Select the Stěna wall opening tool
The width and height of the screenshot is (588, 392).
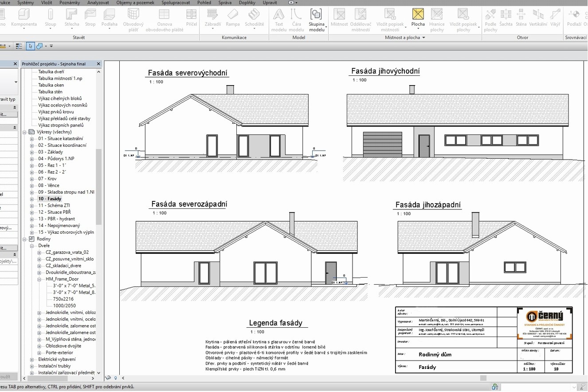(521, 18)
